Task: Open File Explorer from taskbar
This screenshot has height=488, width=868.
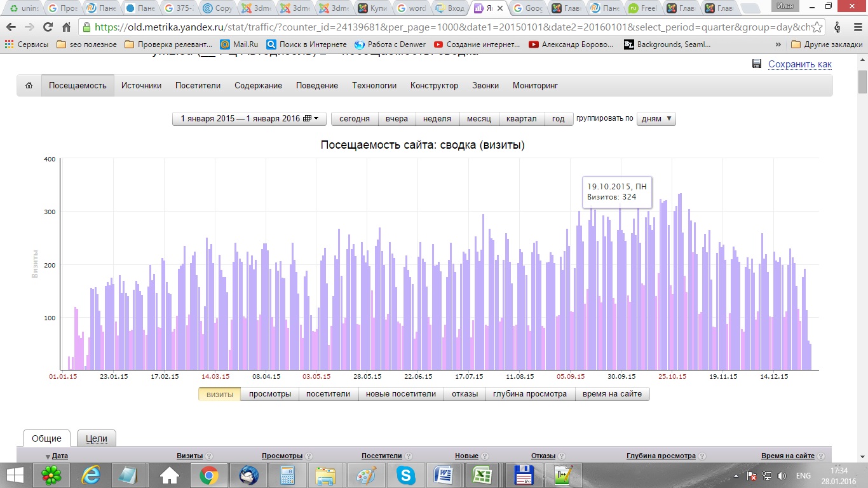Action: click(x=326, y=475)
